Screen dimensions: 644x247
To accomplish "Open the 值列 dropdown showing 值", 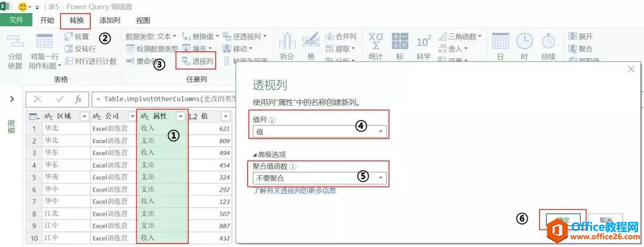I will pyautogui.click(x=319, y=131).
